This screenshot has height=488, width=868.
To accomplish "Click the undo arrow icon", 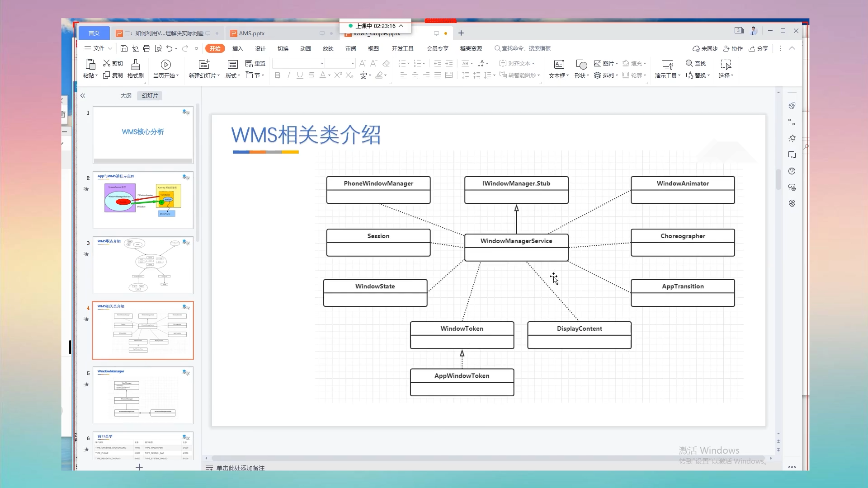I will (x=169, y=48).
